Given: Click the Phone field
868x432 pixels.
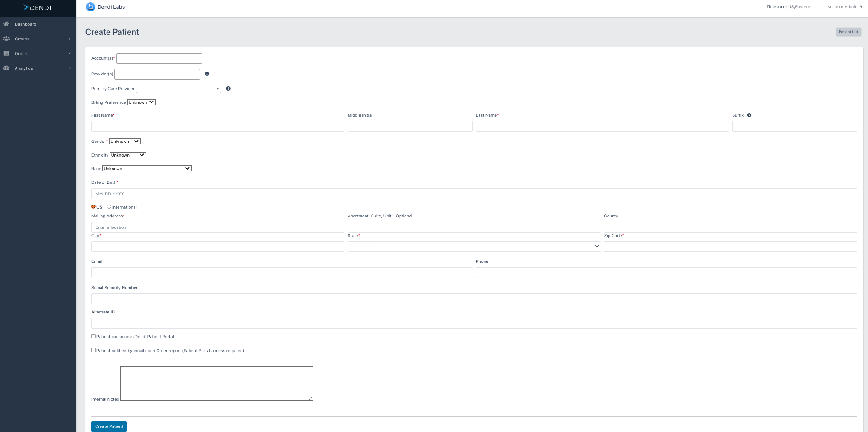Looking at the screenshot, I should coord(666,273).
